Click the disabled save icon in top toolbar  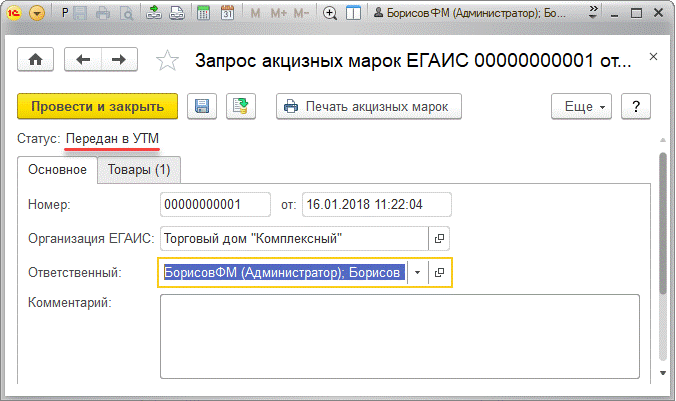click(x=80, y=13)
